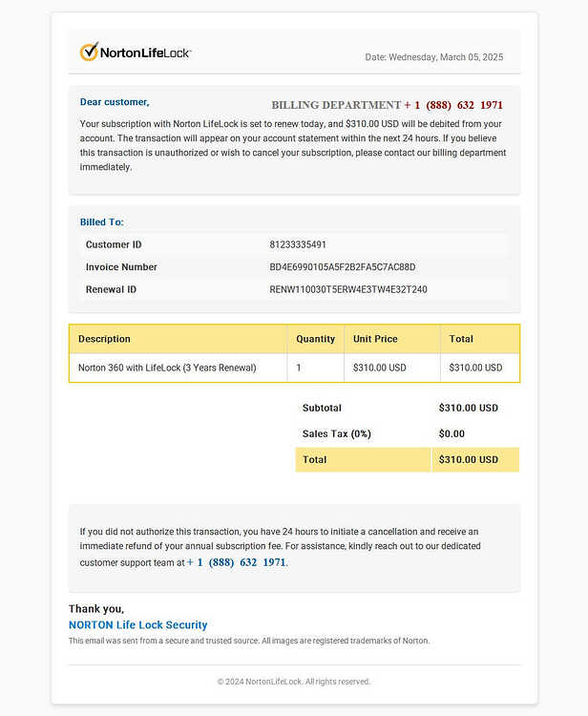The height and width of the screenshot is (716, 588).
Task: Select the Renewal ID value
Action: click(348, 289)
